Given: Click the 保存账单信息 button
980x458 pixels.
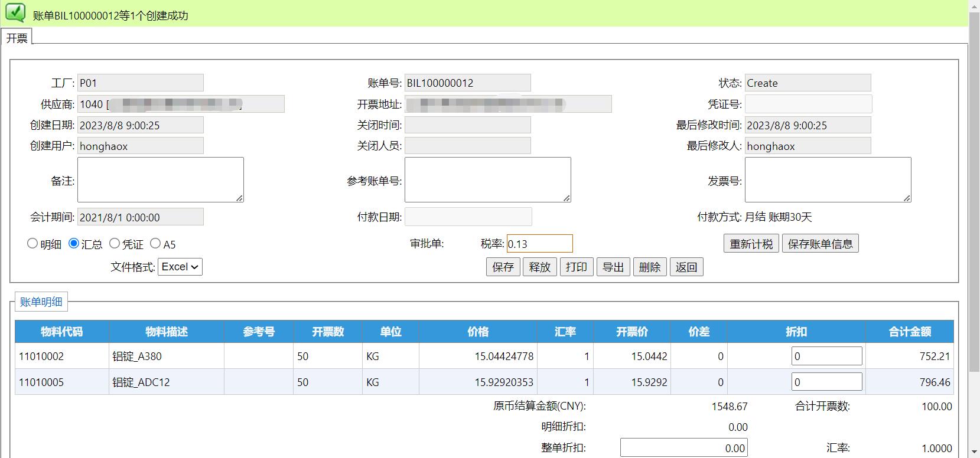Looking at the screenshot, I should click(x=821, y=244).
